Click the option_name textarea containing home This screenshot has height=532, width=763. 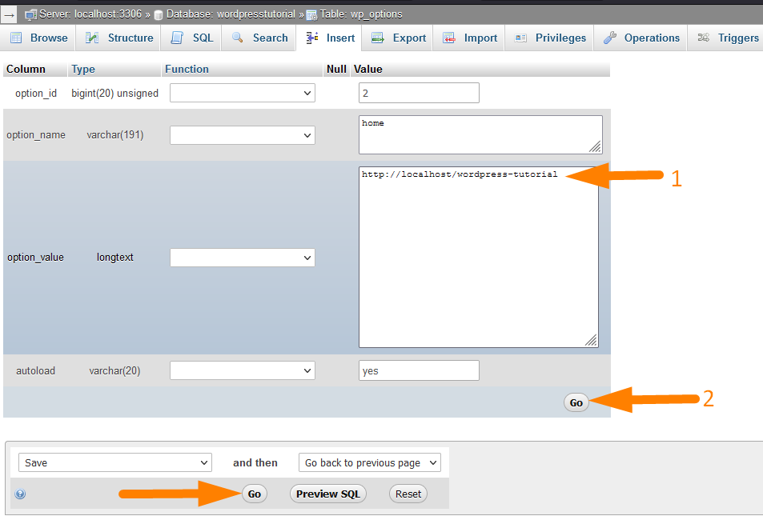click(480, 134)
